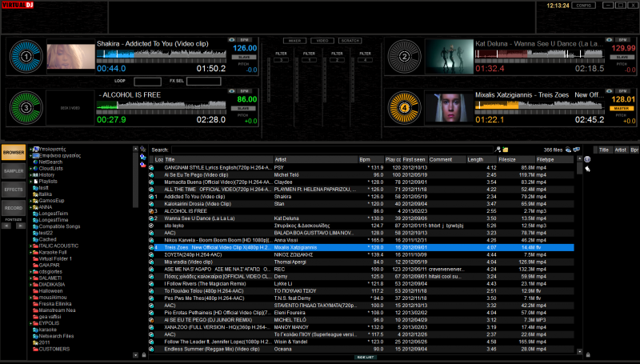The image size is (640, 364).
Task: Click the disc eye icon beside file count
Action: (x=568, y=150)
